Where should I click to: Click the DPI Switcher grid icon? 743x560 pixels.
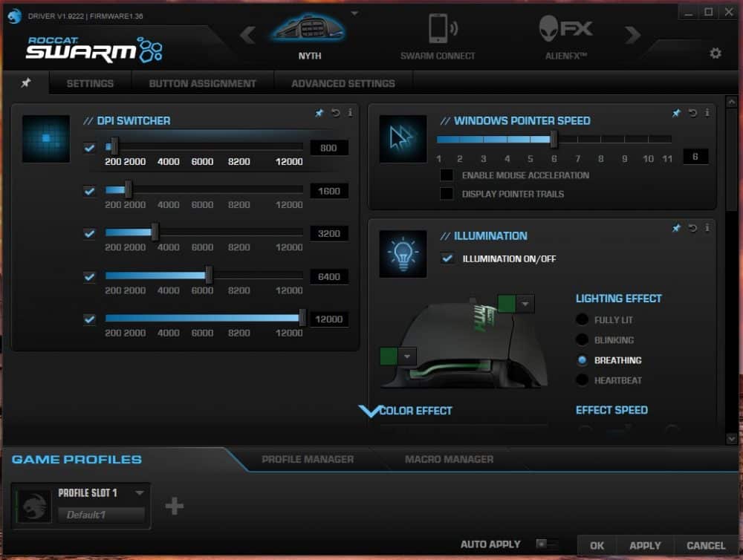click(x=46, y=138)
